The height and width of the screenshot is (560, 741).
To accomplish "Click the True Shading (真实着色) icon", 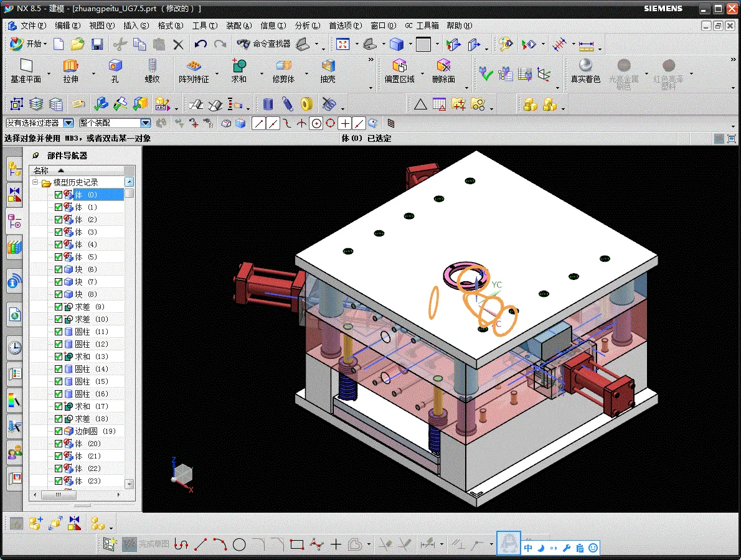I will [585, 72].
